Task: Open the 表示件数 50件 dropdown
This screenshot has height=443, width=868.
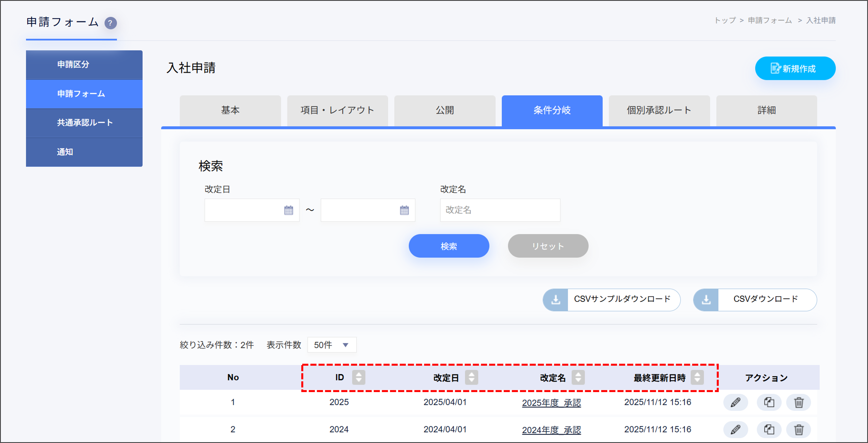Action: [x=331, y=345]
